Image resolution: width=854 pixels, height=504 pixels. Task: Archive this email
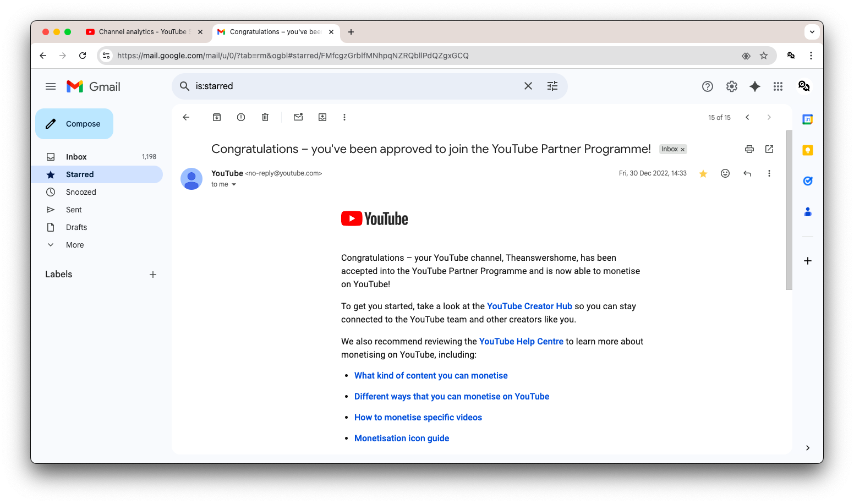217,117
